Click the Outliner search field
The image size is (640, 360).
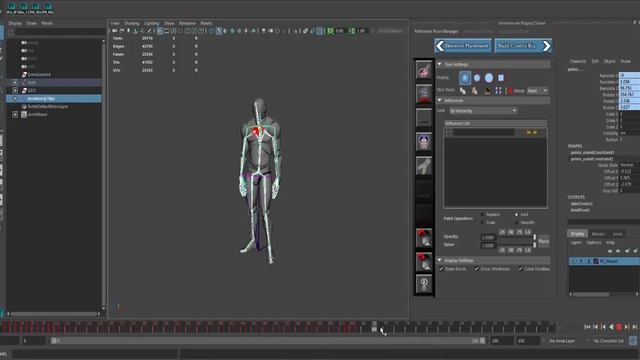tap(60, 31)
